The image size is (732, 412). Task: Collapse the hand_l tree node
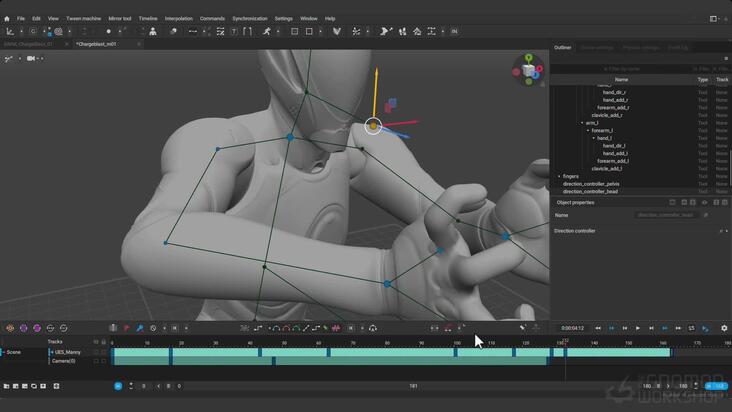click(594, 139)
